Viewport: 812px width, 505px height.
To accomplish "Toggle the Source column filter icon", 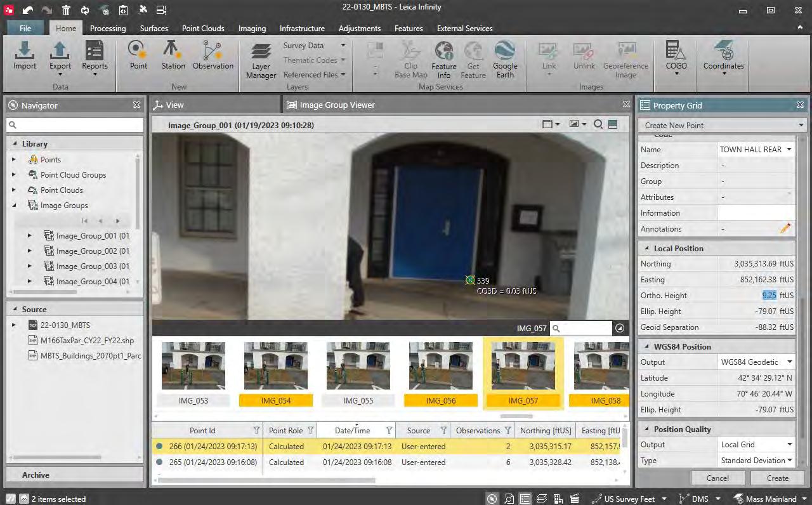I will pyautogui.click(x=443, y=431).
